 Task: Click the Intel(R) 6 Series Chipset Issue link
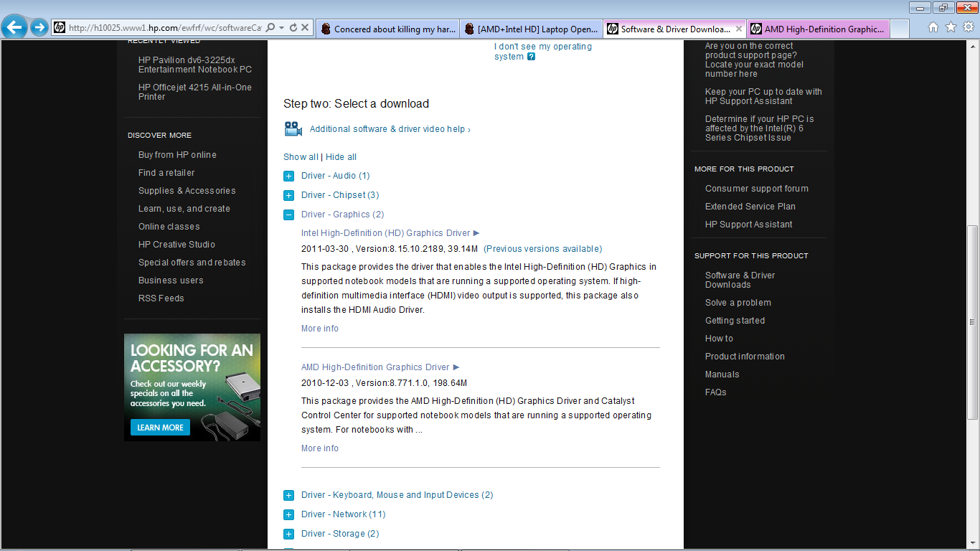coord(760,128)
